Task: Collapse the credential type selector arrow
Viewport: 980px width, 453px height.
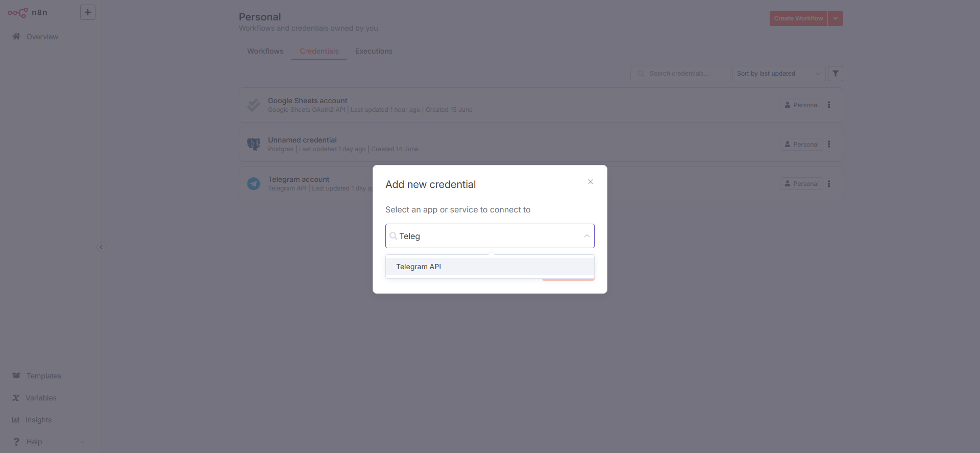Action: [x=586, y=236]
